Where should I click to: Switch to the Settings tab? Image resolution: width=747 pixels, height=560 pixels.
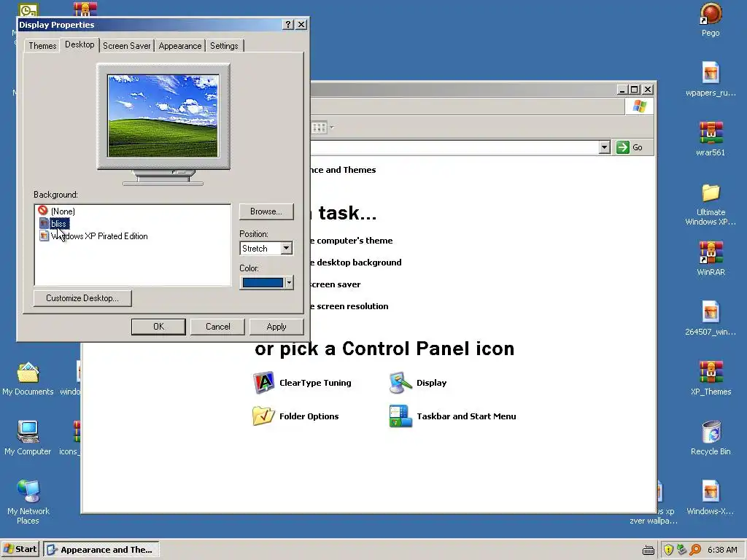(224, 46)
